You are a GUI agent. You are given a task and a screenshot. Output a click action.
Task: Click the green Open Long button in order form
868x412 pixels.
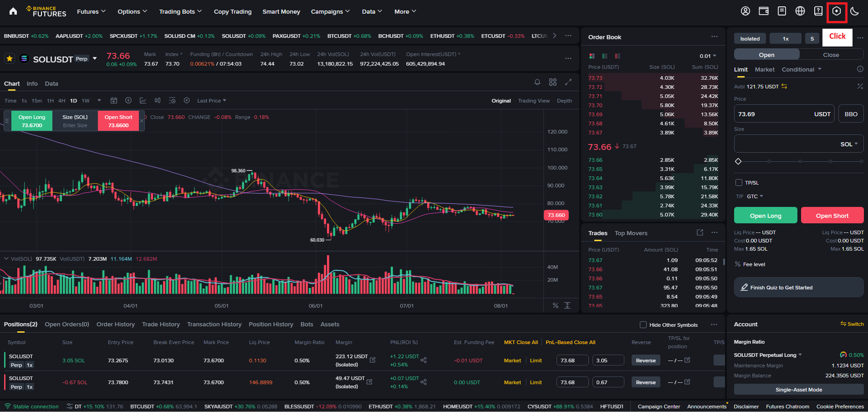click(766, 215)
